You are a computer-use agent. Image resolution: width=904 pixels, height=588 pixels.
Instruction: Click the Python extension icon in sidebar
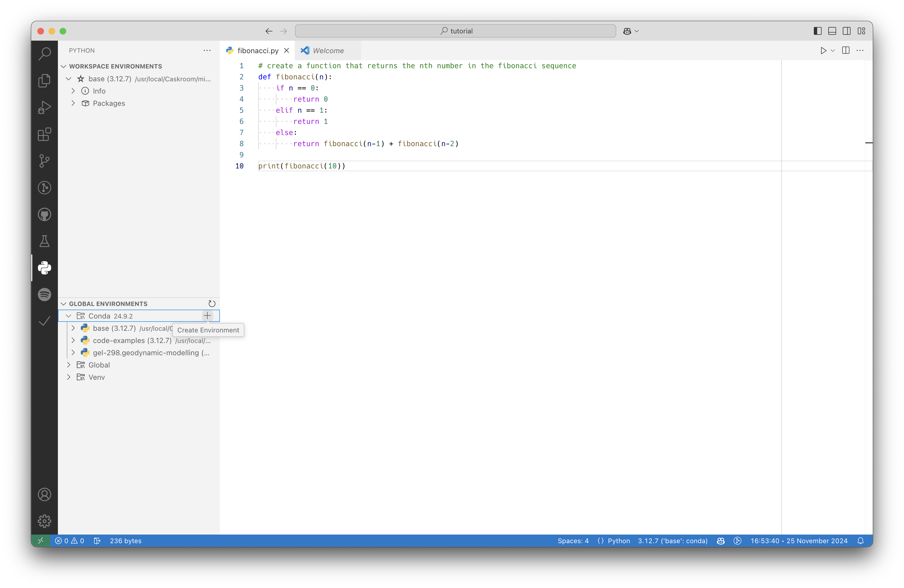pos(44,268)
